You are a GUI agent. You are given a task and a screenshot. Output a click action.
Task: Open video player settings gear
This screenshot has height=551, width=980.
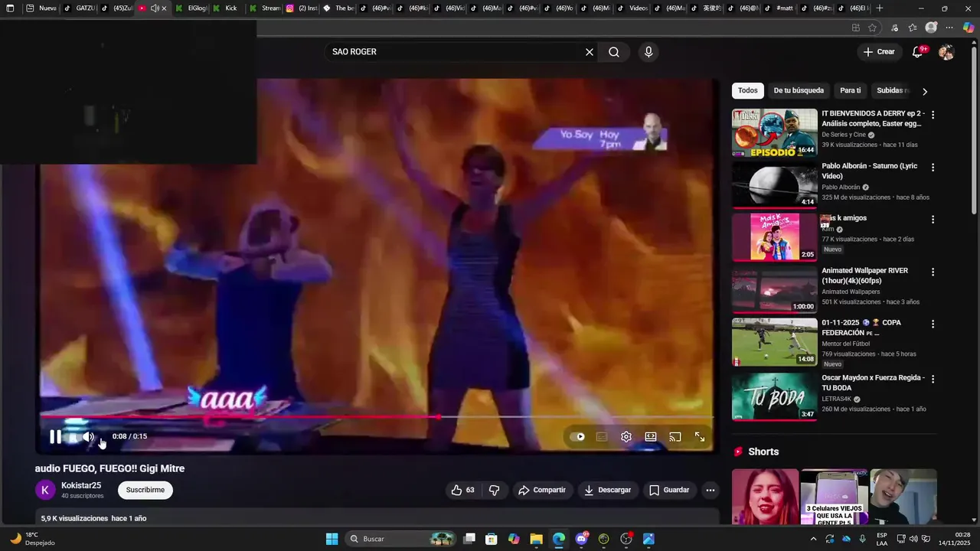click(626, 437)
